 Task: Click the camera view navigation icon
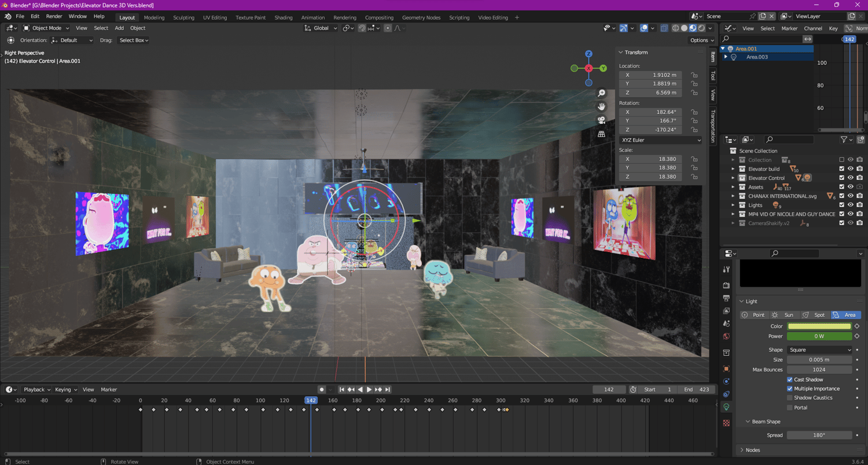(x=601, y=120)
